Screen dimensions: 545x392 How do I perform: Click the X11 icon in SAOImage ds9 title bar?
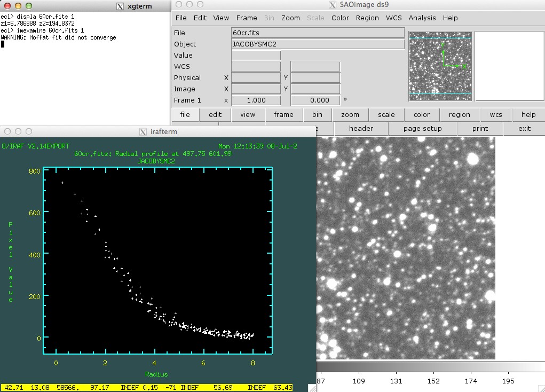332,4
